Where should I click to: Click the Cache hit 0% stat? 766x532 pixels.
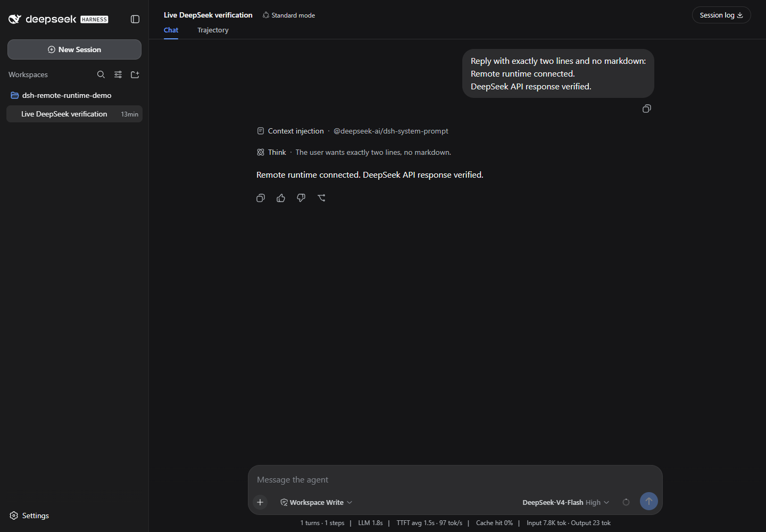pos(494,523)
